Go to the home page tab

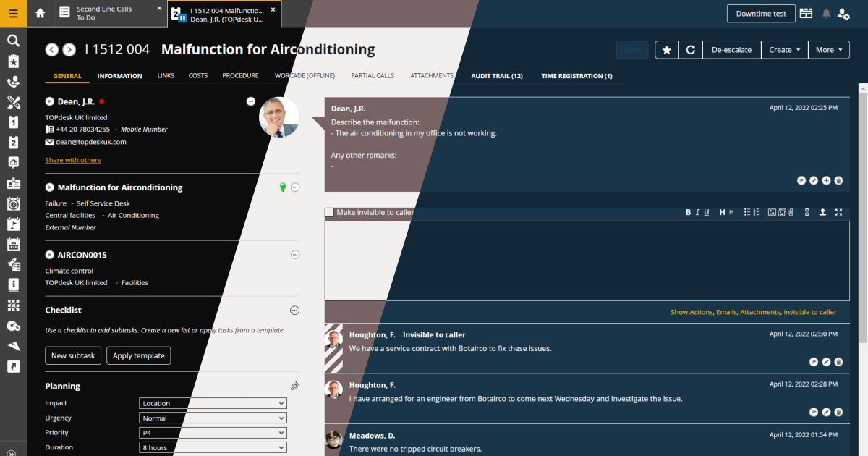click(x=40, y=14)
